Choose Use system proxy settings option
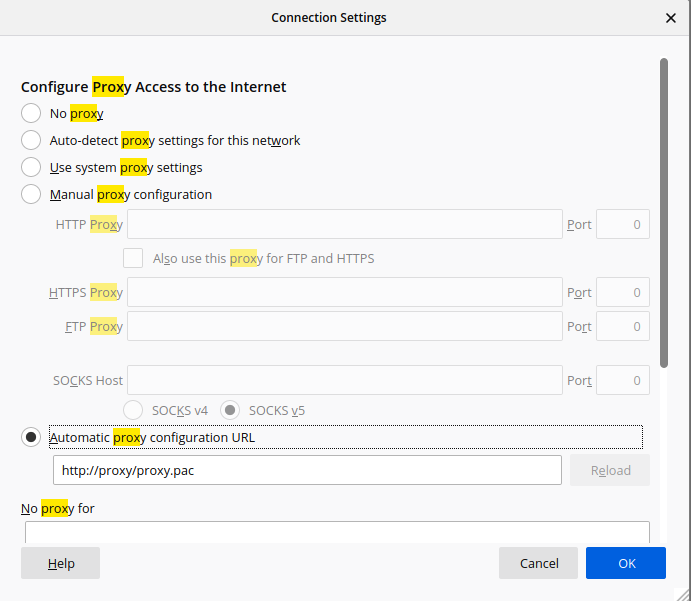Image resolution: width=691 pixels, height=601 pixels. pos(31,167)
